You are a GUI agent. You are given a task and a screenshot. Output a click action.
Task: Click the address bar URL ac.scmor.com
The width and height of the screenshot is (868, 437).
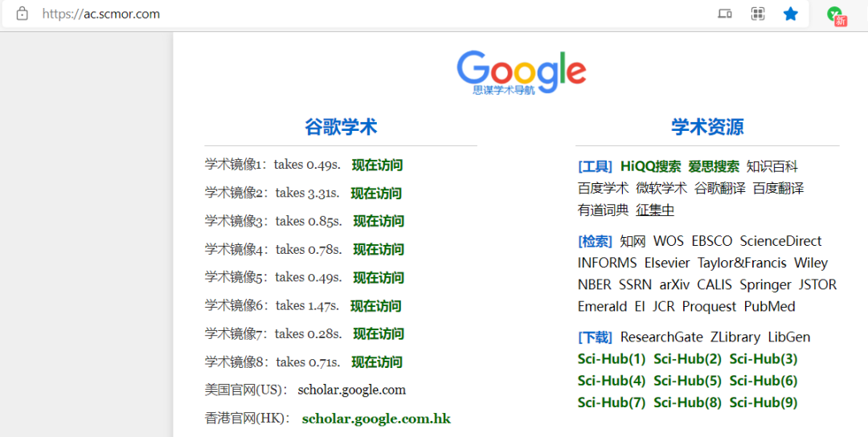pyautogui.click(x=101, y=14)
